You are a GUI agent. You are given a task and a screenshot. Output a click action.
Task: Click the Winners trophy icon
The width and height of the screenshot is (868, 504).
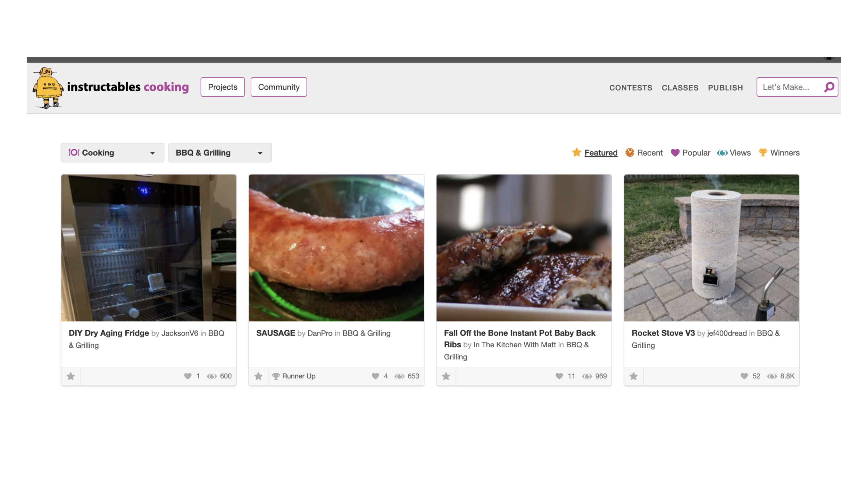763,152
